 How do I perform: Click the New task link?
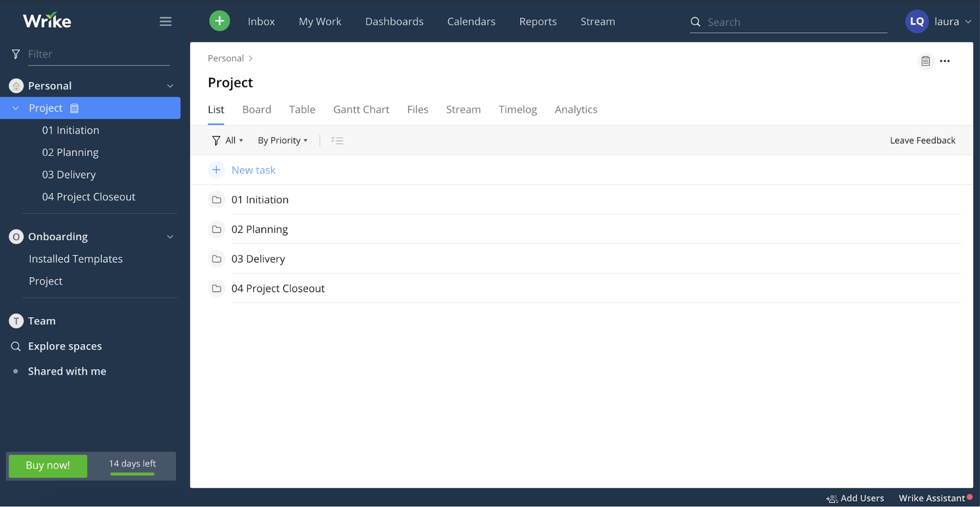coord(253,170)
